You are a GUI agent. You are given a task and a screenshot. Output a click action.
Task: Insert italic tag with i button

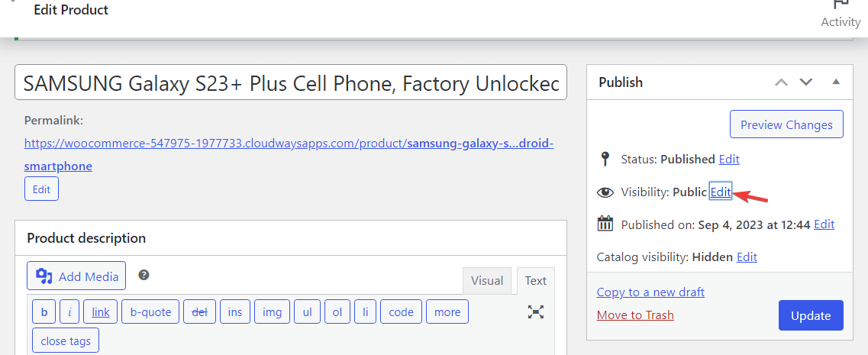point(69,311)
